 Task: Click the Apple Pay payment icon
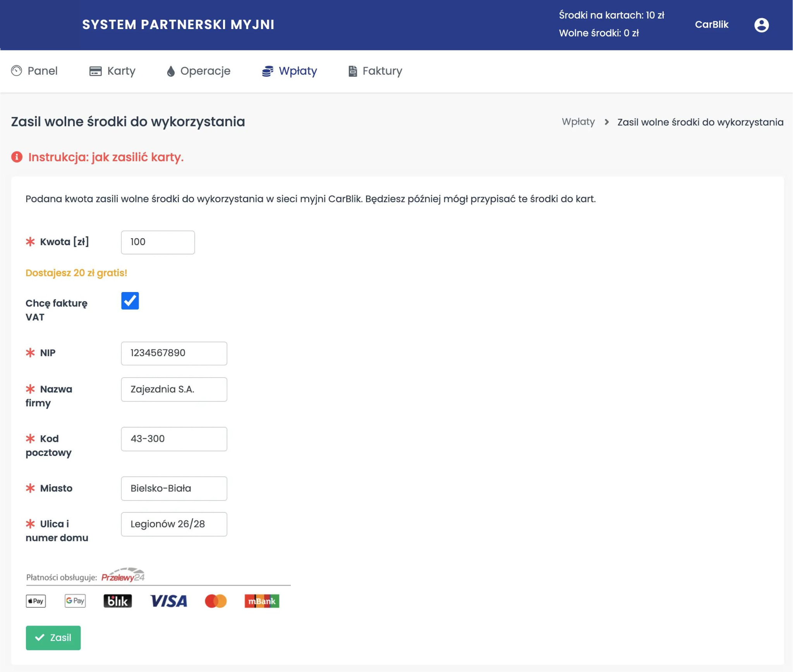(36, 601)
